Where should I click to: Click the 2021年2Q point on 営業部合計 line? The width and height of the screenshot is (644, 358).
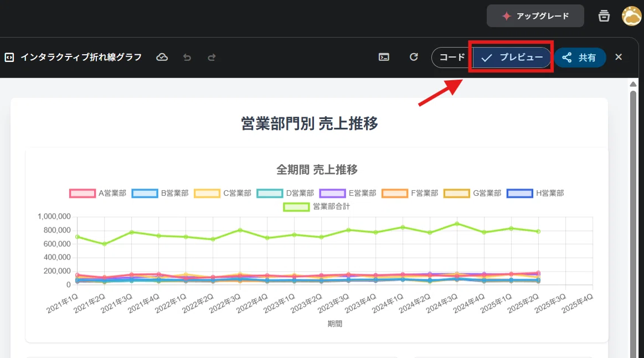click(x=104, y=244)
